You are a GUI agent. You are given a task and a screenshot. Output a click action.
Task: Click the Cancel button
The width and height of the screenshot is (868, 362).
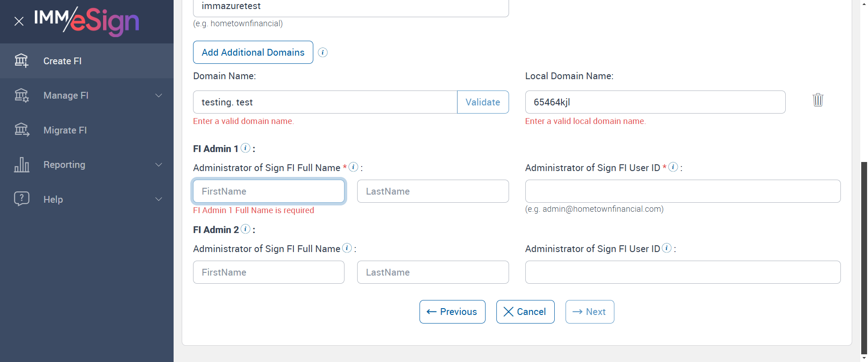[525, 312]
